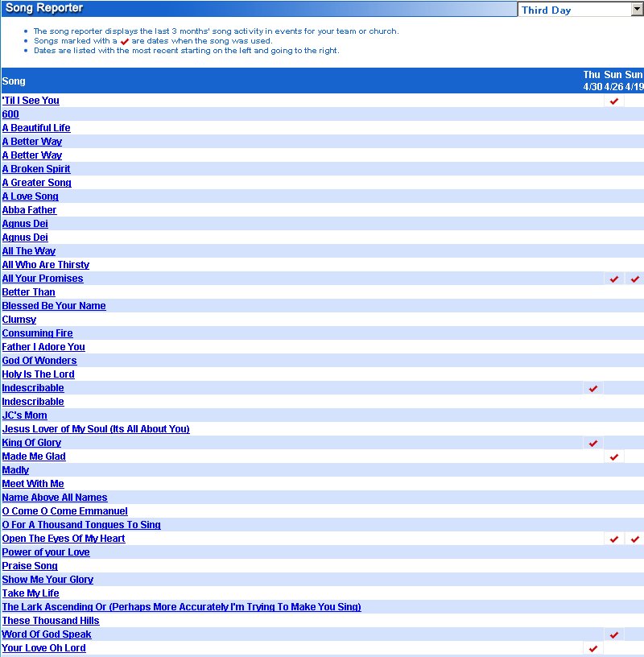Viewport: 644px width, 657px height.
Task: Click All Your Promises checkmark under Sun 4/26
Action: [x=614, y=279]
